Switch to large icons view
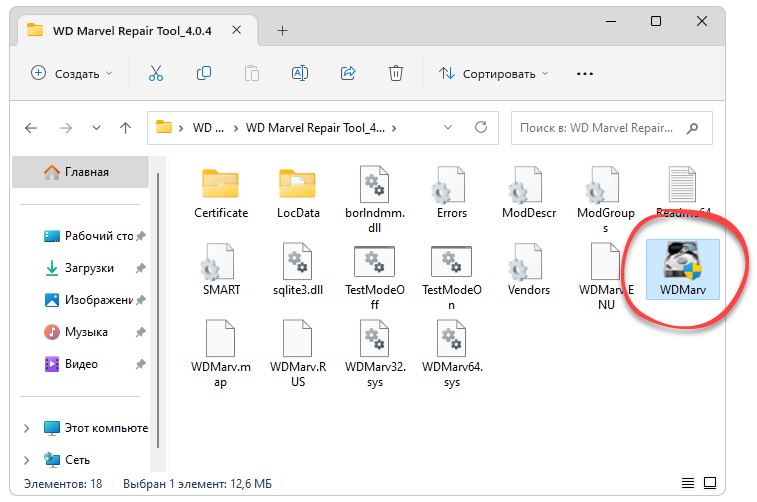 [x=710, y=483]
